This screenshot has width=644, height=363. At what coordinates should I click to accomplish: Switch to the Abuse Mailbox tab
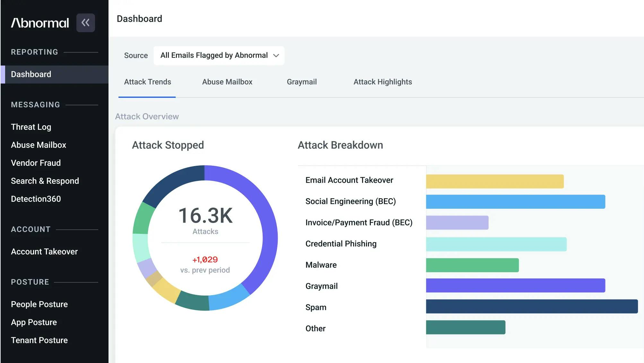227,82
